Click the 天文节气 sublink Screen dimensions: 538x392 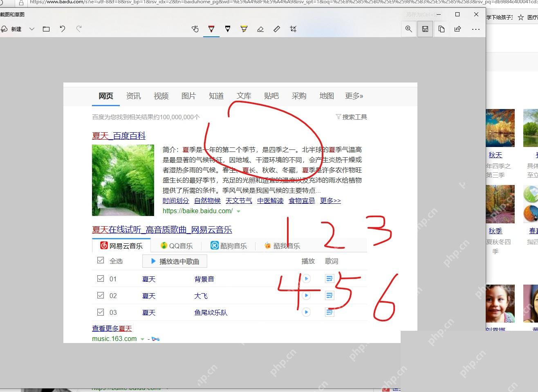click(239, 200)
